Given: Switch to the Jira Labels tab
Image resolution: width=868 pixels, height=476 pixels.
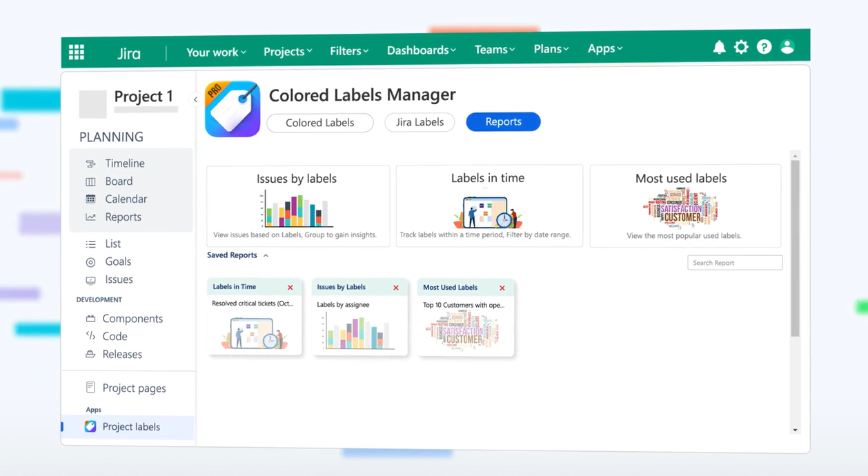Looking at the screenshot, I should point(420,122).
